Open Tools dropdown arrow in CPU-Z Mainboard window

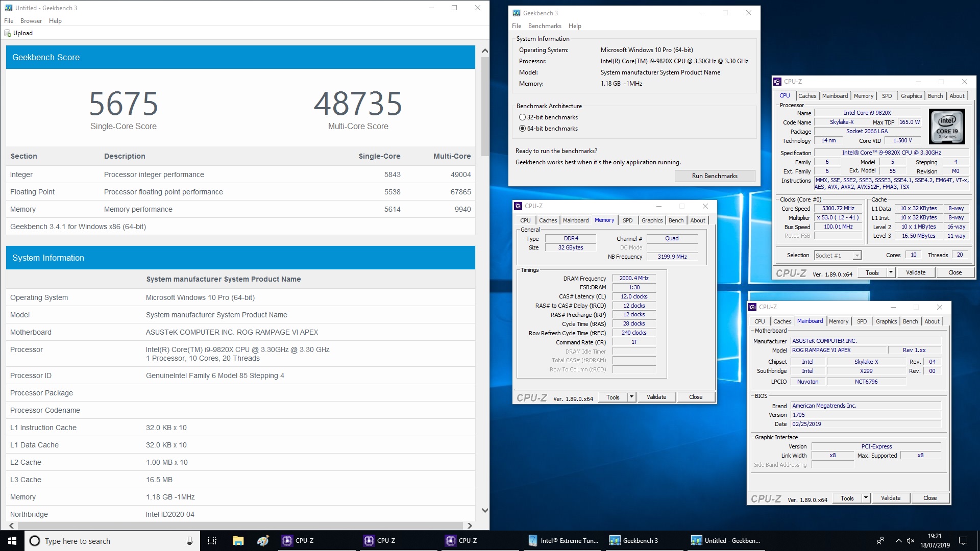pos(866,498)
